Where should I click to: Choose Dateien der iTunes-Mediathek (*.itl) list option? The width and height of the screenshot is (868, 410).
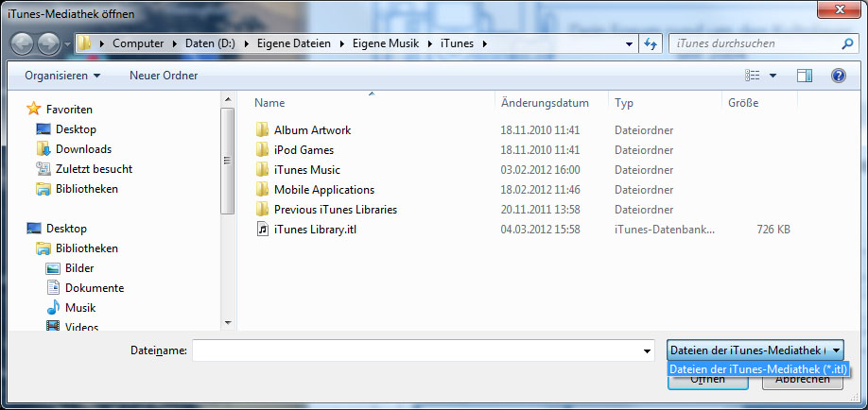[758, 369]
